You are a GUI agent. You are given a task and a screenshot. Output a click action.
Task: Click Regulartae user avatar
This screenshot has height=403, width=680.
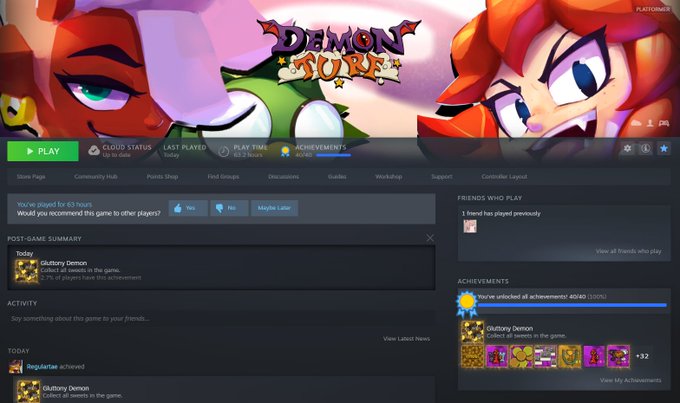[16, 367]
